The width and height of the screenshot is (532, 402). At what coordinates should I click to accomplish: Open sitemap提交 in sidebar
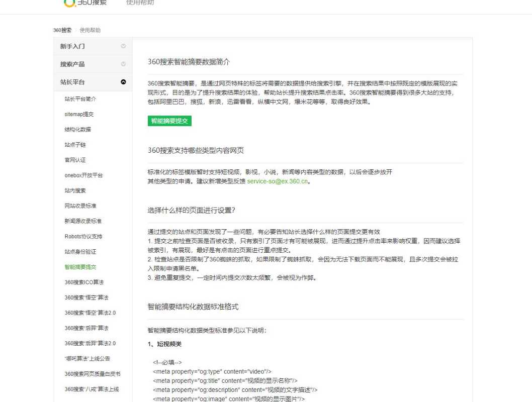(79, 114)
